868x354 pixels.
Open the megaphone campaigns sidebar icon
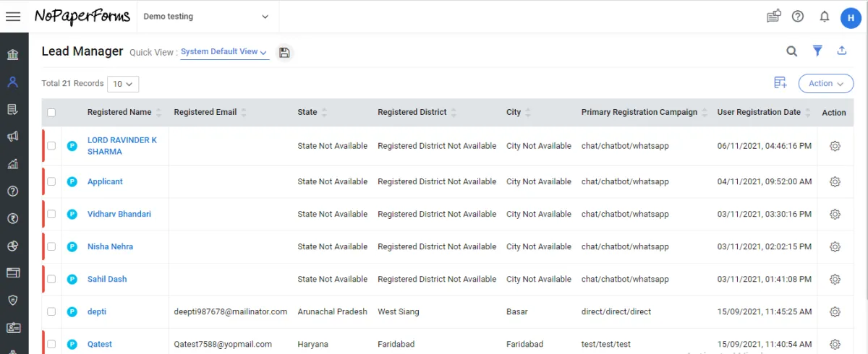coord(12,137)
